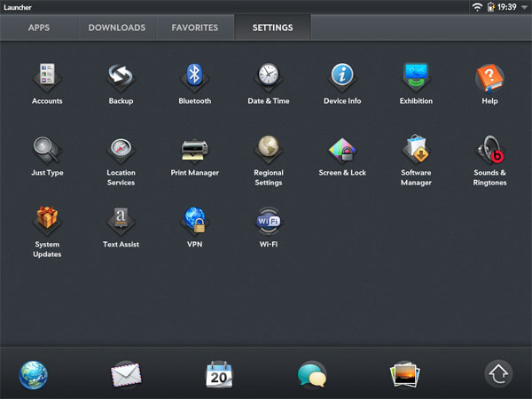532x399 pixels.
Task: Tap the home arrow button in dock
Action: [x=498, y=374]
